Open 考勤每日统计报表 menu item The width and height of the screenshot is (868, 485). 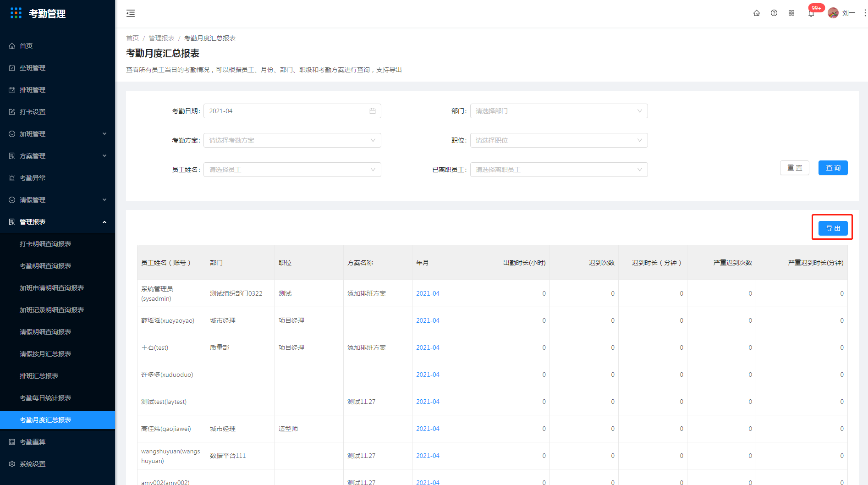pyautogui.click(x=57, y=398)
